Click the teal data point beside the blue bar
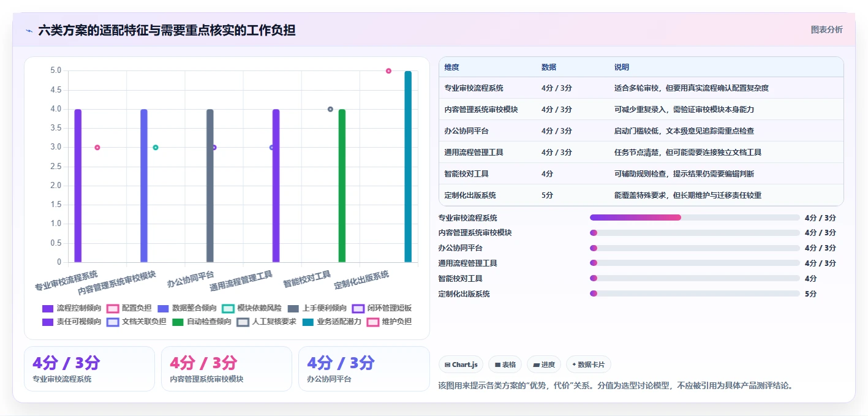This screenshot has height=416, width=868. coord(156,147)
